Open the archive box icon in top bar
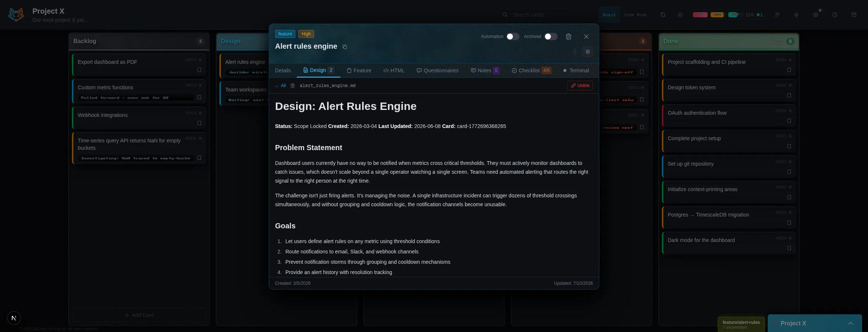The image size is (868, 332). point(854,15)
